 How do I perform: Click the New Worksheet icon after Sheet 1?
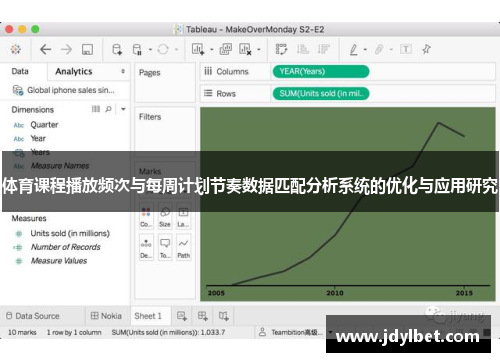coord(182,316)
